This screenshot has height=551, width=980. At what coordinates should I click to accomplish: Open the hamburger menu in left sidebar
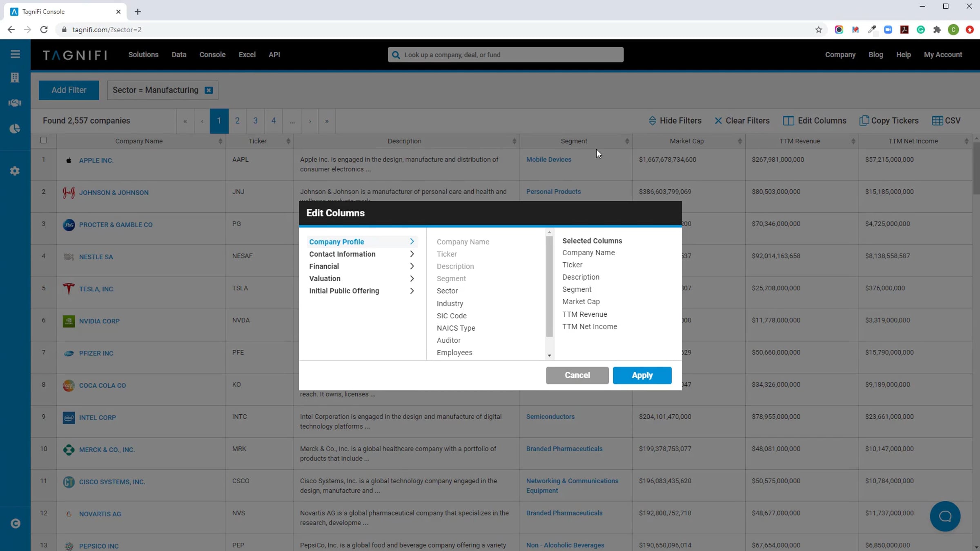pos(15,54)
